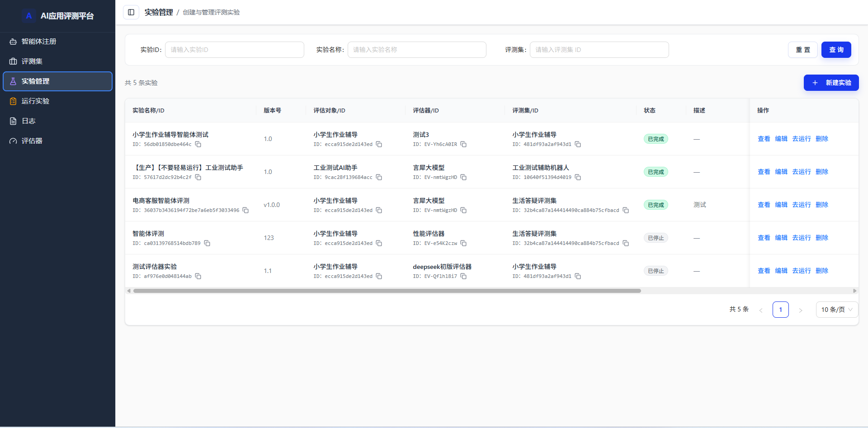Copy dataset ID in 测试评估器实验 row
868x428 pixels.
[x=578, y=276]
